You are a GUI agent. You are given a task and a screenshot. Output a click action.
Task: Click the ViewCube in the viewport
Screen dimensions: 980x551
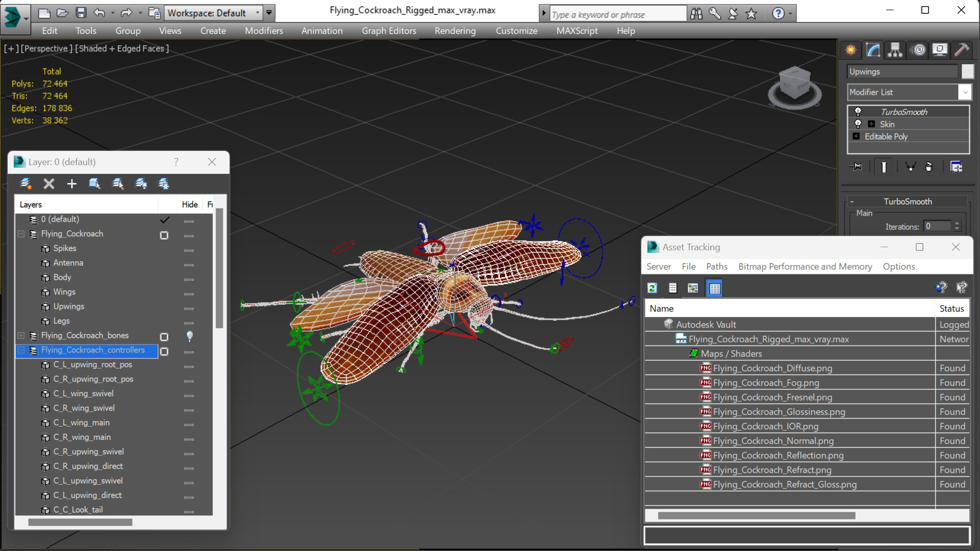pos(794,87)
